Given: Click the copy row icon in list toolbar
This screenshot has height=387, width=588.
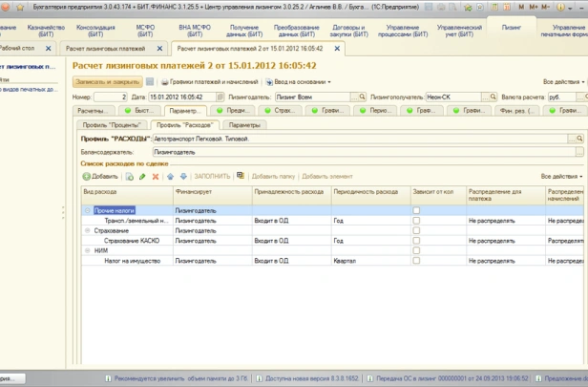Looking at the screenshot, I should (x=130, y=177).
